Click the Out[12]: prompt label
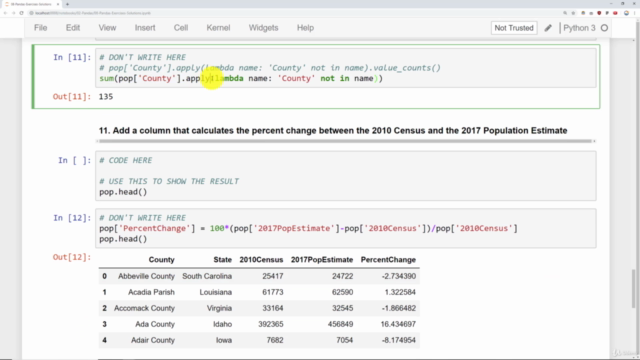 point(72,257)
